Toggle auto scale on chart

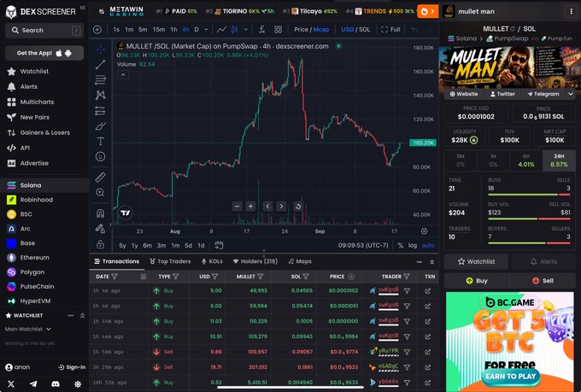pos(428,245)
